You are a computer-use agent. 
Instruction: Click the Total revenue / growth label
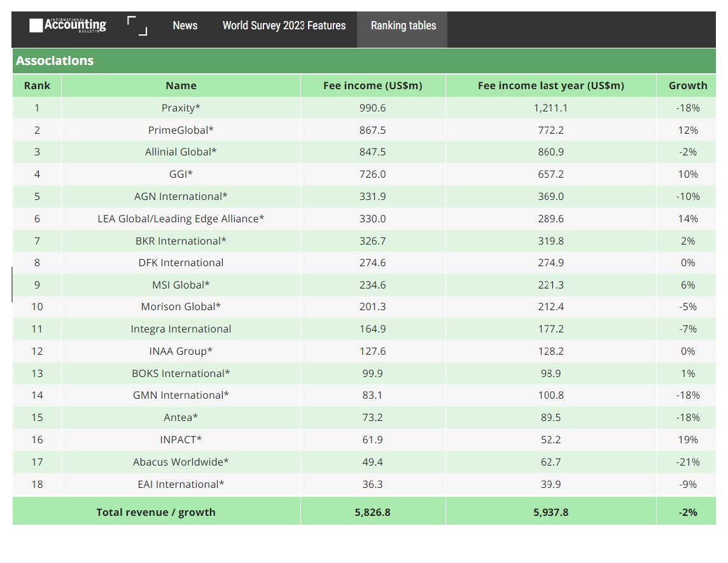[x=156, y=512]
